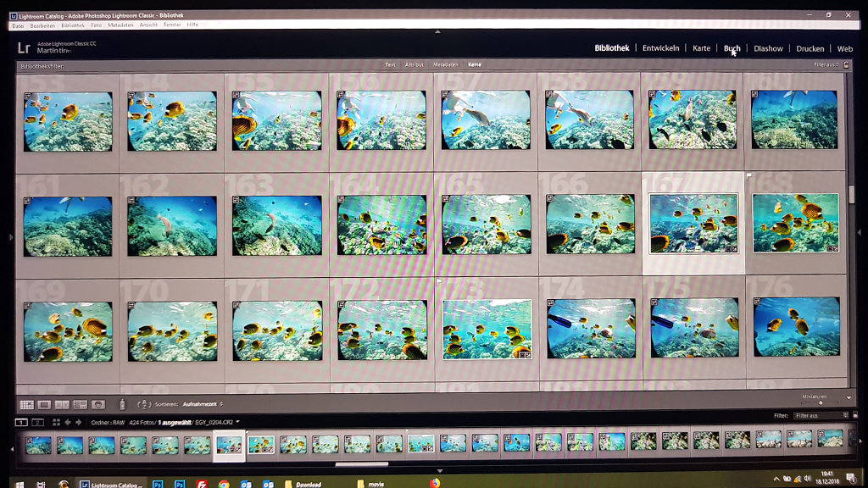
Task: Open the Sortieren Aufnahmezeit dropdown
Action: (203, 405)
